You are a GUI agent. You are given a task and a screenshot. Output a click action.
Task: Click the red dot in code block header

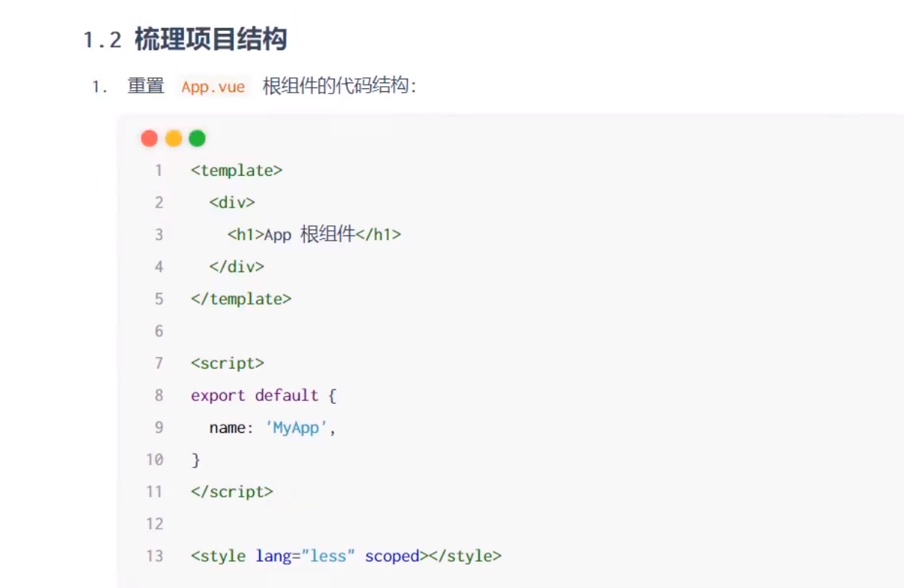(x=149, y=138)
